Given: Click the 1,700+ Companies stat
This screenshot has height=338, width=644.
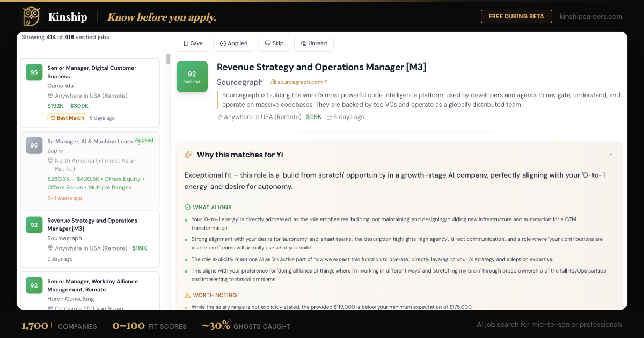Looking at the screenshot, I should pyautogui.click(x=59, y=326).
